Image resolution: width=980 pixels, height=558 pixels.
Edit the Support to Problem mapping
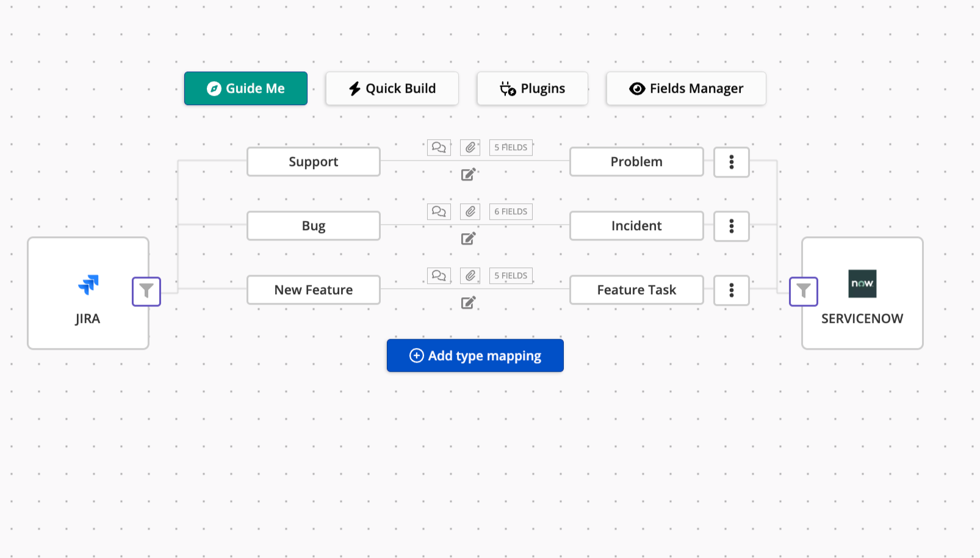468,175
